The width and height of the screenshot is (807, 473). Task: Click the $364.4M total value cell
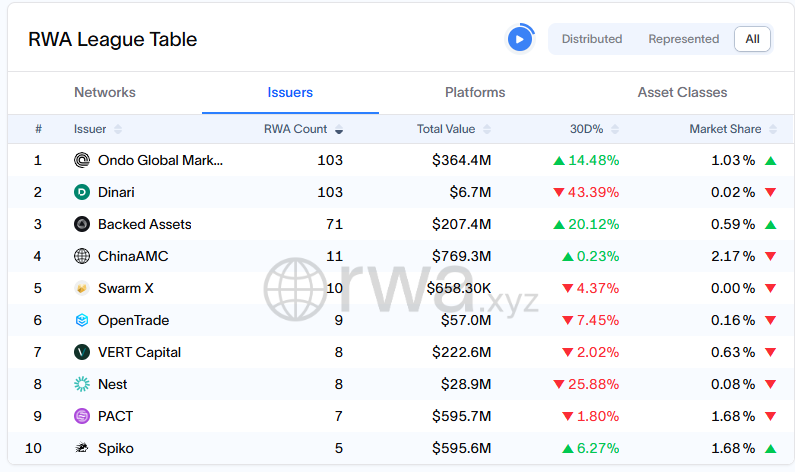click(x=462, y=160)
